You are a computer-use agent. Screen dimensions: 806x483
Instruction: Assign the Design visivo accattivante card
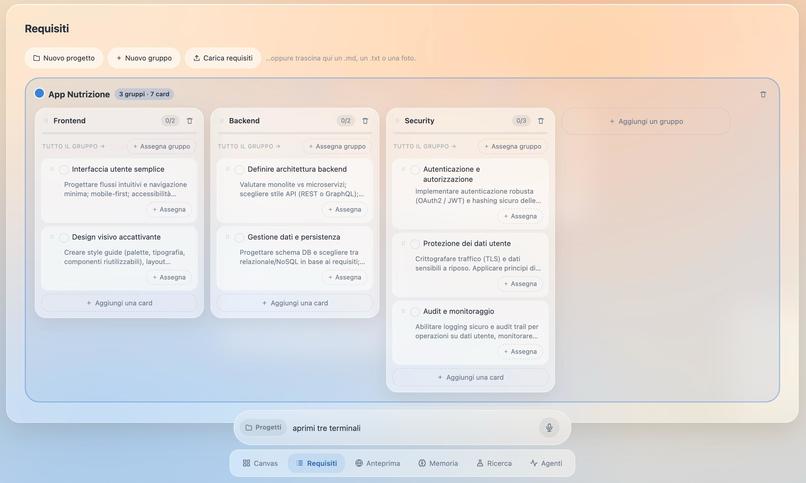coord(169,277)
